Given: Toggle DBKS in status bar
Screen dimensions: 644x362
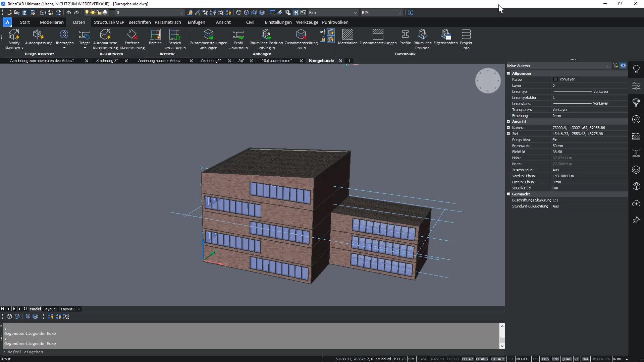Looking at the screenshot, I should [545, 359].
